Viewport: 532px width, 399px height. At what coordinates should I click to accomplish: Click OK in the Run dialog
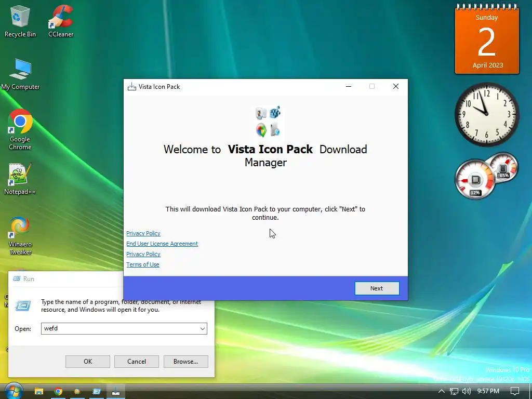tap(87, 362)
